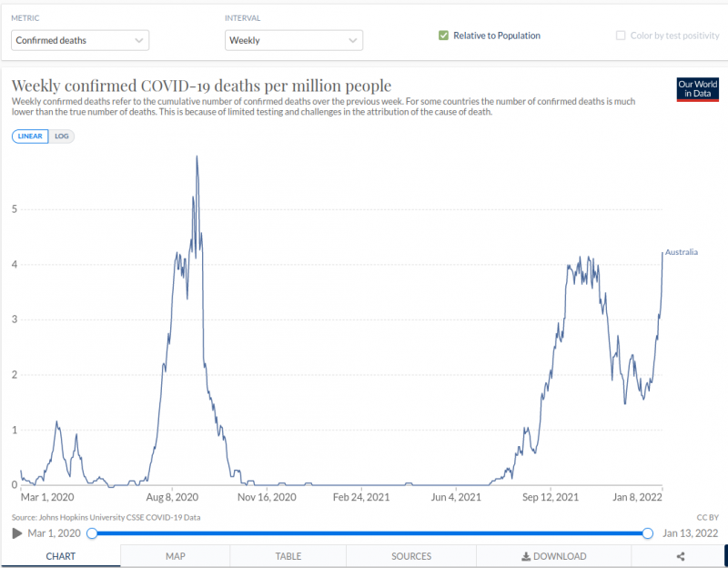Click the CC BY license link
Viewport: 728px width, 568px height.
706,517
